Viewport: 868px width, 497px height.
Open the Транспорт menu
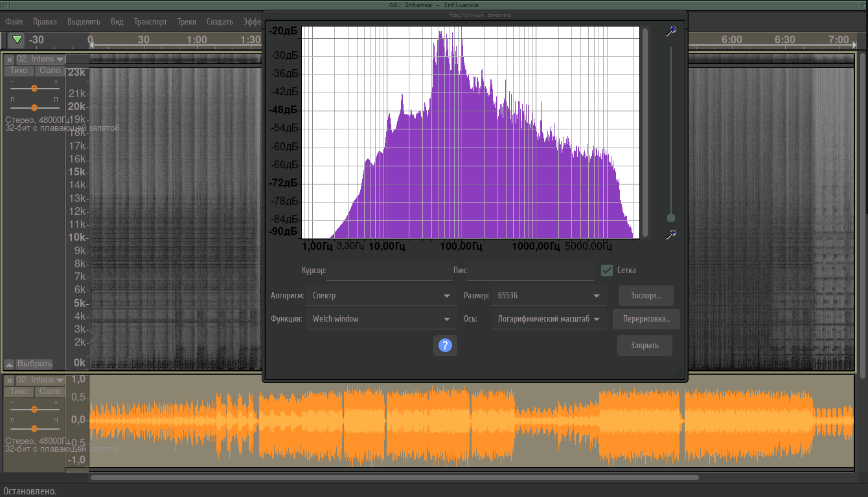(150, 21)
